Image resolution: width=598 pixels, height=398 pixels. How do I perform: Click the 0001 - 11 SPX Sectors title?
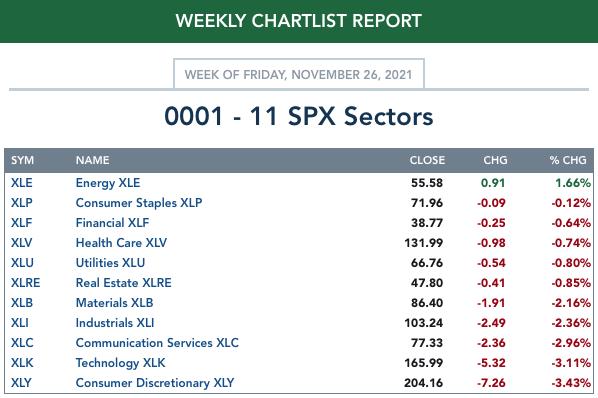tap(299, 116)
